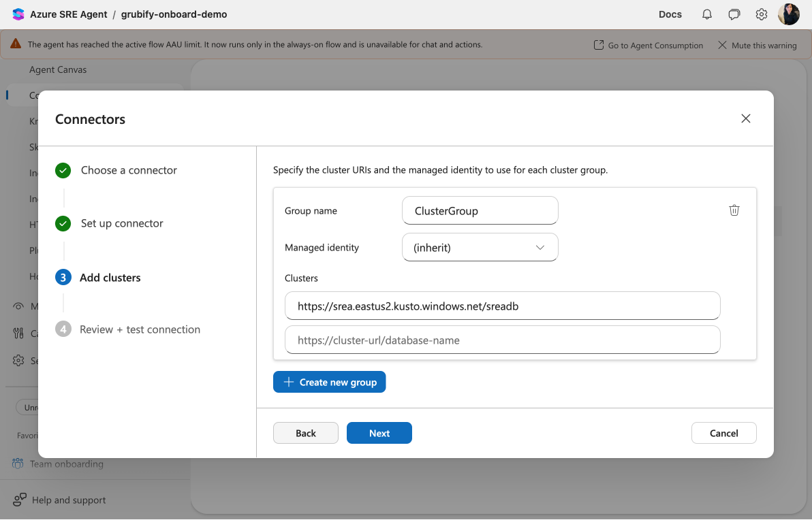Viewport: 812px width, 520px height.
Task: Click the green check on Choose a connector
Action: 63,170
